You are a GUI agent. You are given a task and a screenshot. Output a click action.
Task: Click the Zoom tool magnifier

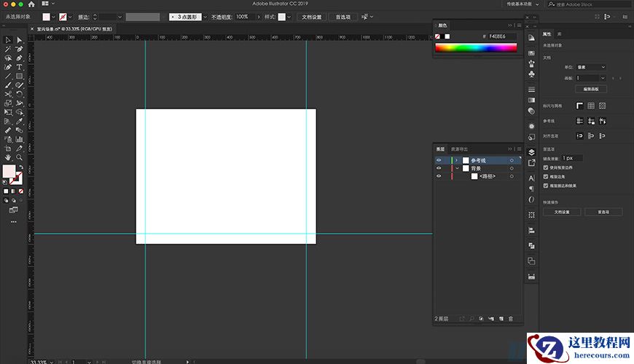coord(20,157)
